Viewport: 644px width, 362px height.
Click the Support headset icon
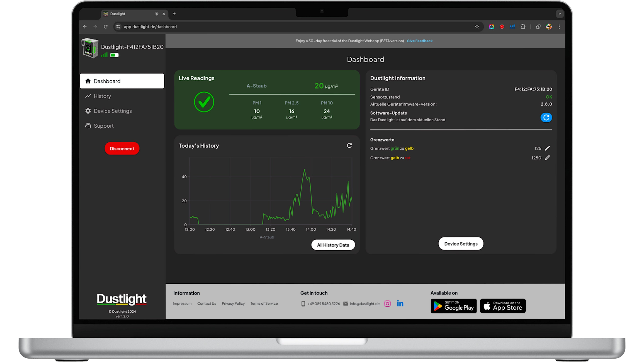88,126
